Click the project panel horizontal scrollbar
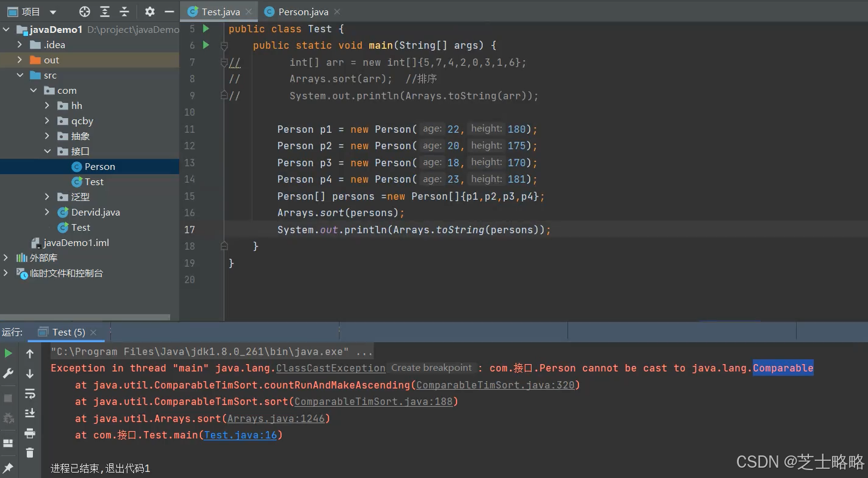Image resolution: width=868 pixels, height=478 pixels. coord(85,317)
